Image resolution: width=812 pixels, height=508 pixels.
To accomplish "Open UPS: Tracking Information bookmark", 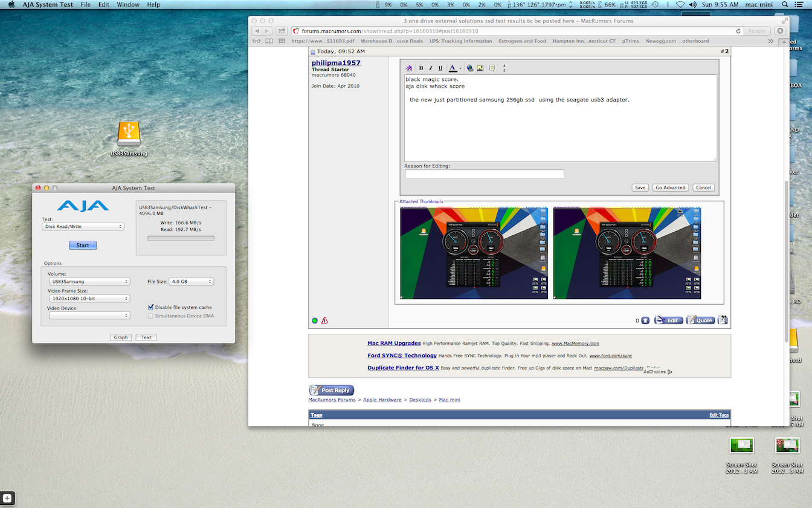I will pyautogui.click(x=461, y=41).
